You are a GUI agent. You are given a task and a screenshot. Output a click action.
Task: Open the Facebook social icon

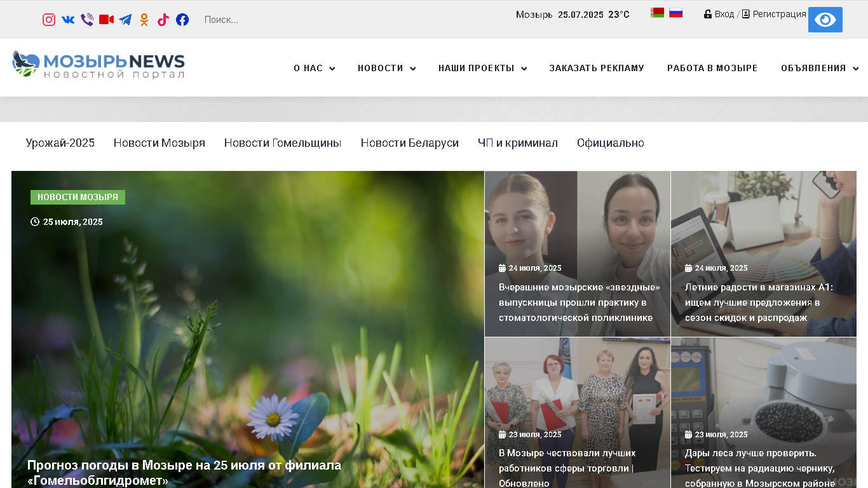click(182, 20)
